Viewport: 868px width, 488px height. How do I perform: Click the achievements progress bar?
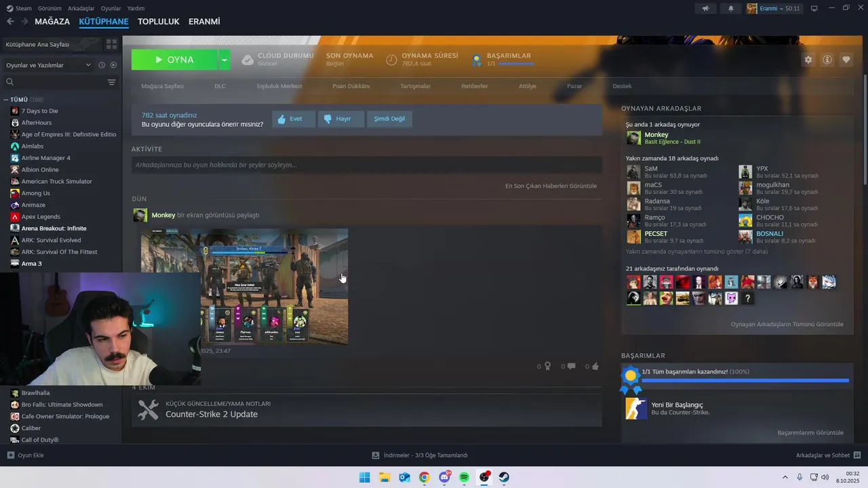[x=745, y=381]
